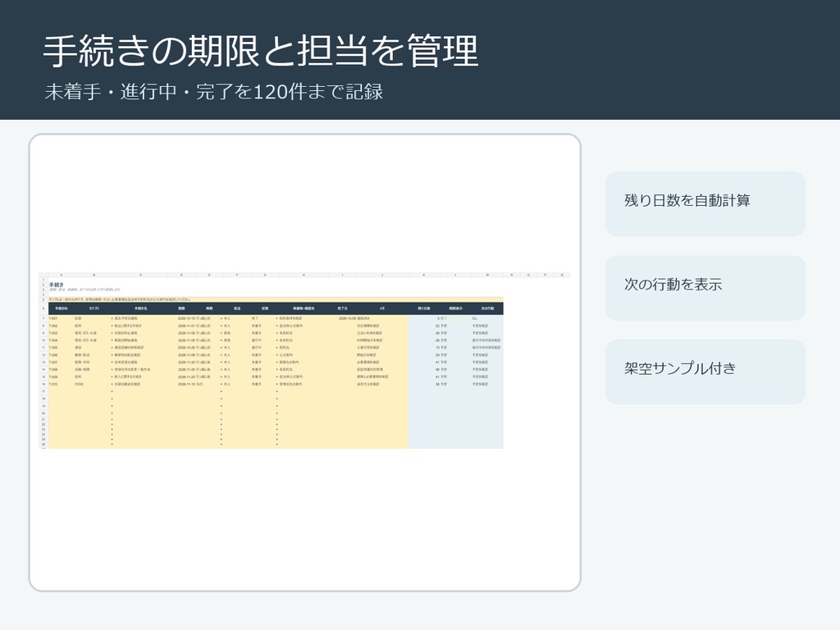This screenshot has height=630, width=840.
Task: Click the 2026-11-15 deadline cell
Action: click(x=186, y=384)
